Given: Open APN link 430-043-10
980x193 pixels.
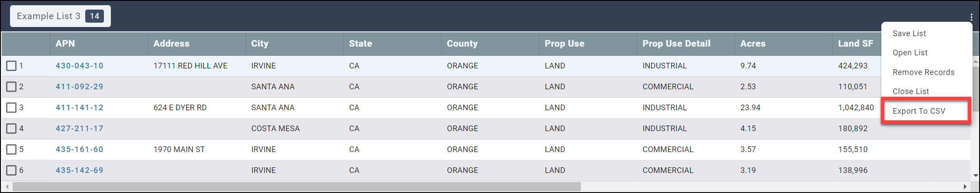Looking at the screenshot, I should tap(79, 66).
